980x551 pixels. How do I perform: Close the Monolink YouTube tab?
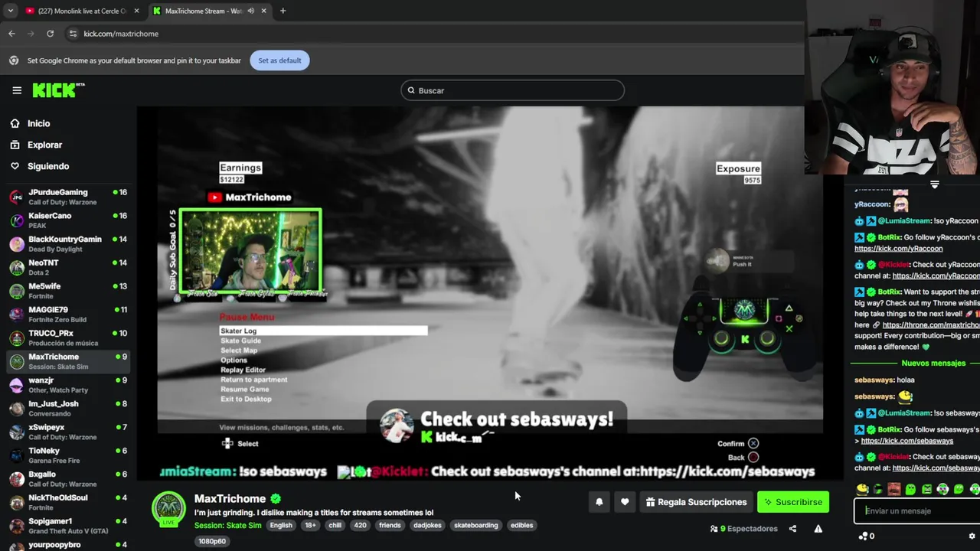pyautogui.click(x=137, y=11)
